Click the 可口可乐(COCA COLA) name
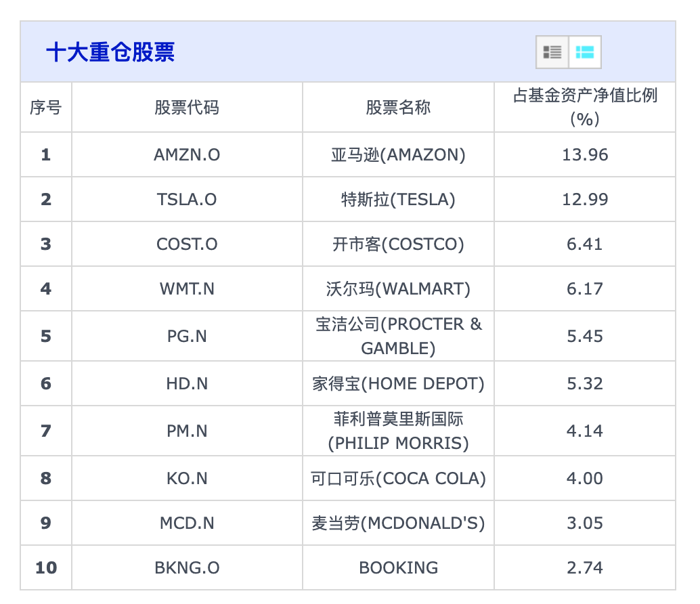This screenshot has width=700, height=604. [398, 478]
